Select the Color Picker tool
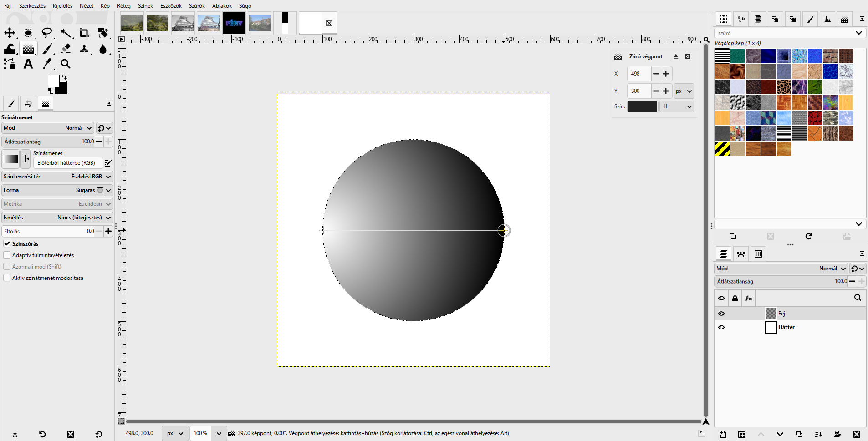 point(47,64)
